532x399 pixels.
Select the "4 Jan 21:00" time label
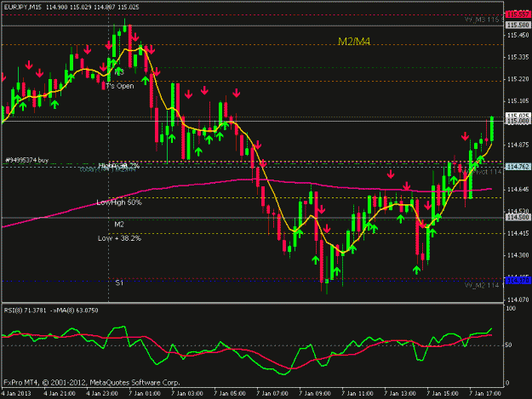[x=60, y=394]
